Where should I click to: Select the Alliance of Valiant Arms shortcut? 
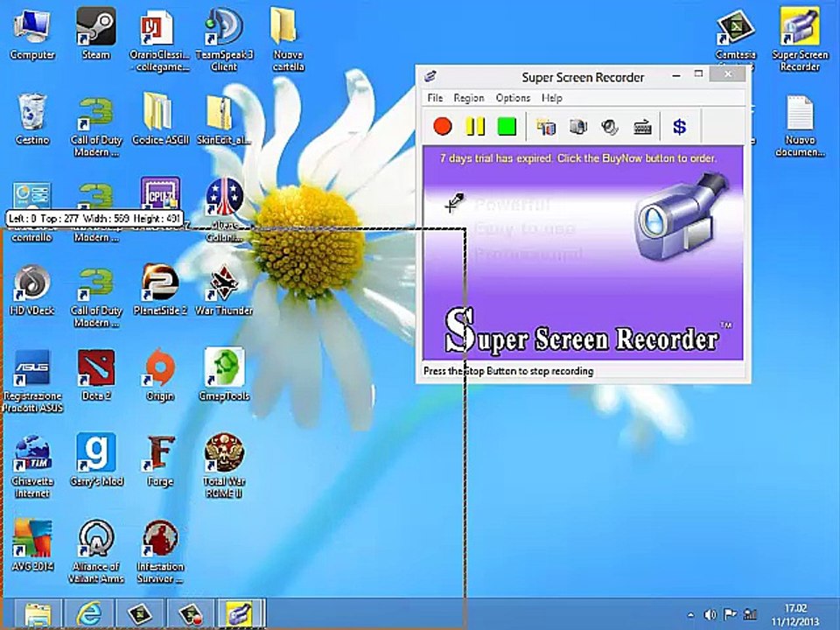coord(96,552)
